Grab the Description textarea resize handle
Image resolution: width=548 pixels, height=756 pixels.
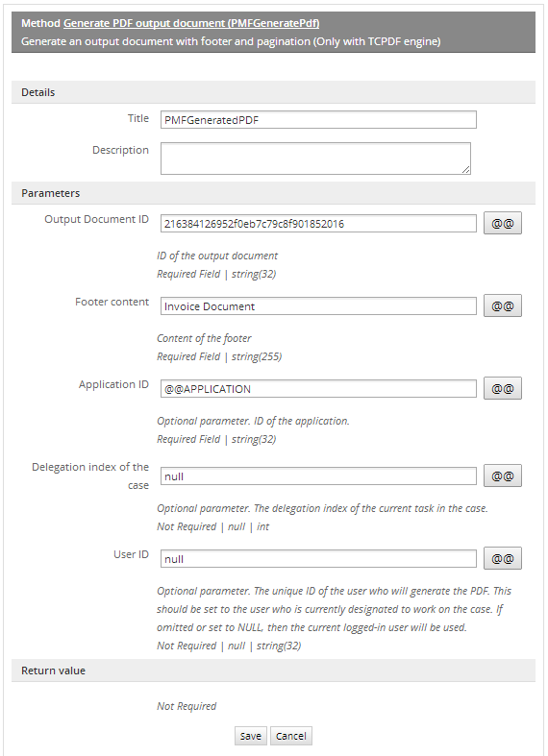[465, 169]
